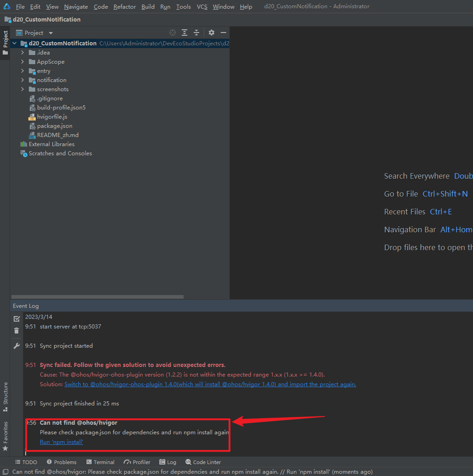
Task: Open the Code menu
Action: (101, 6)
